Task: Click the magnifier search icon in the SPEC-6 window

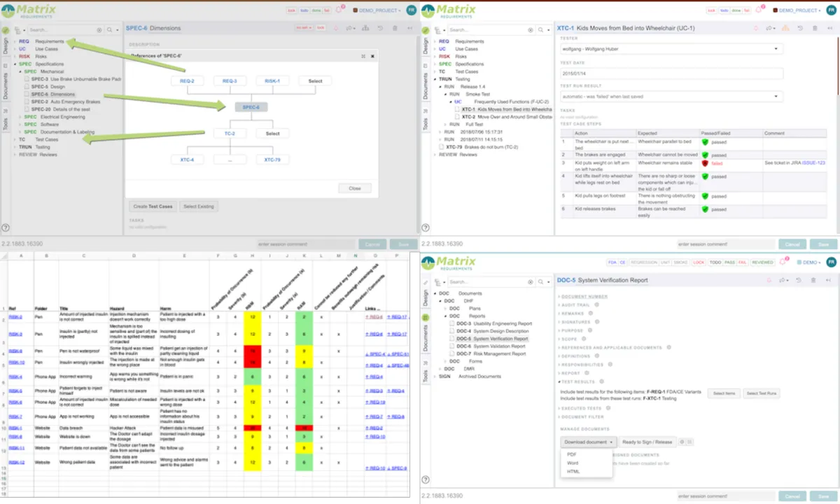Action: (x=111, y=30)
